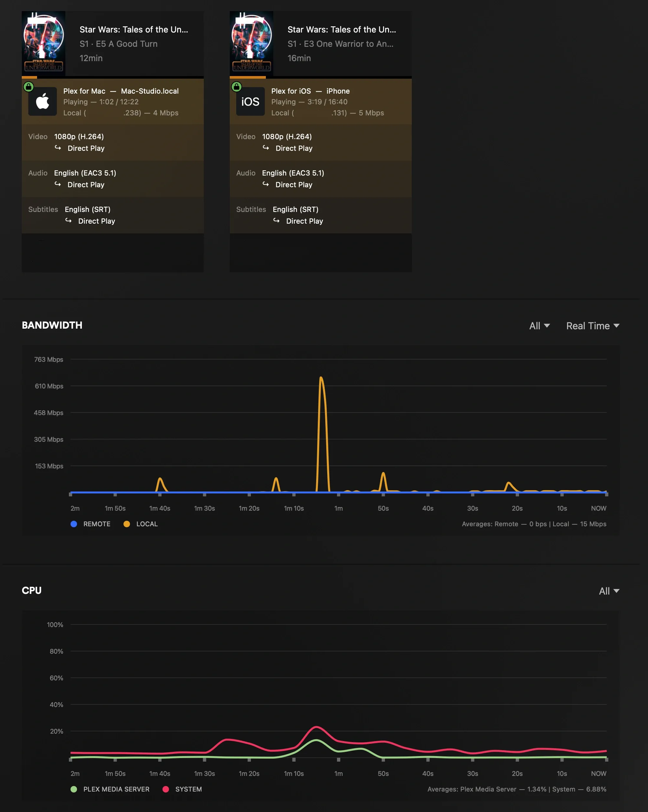Open the One Warrior to An... episode poster
The width and height of the screenshot is (648, 812).
(252, 44)
